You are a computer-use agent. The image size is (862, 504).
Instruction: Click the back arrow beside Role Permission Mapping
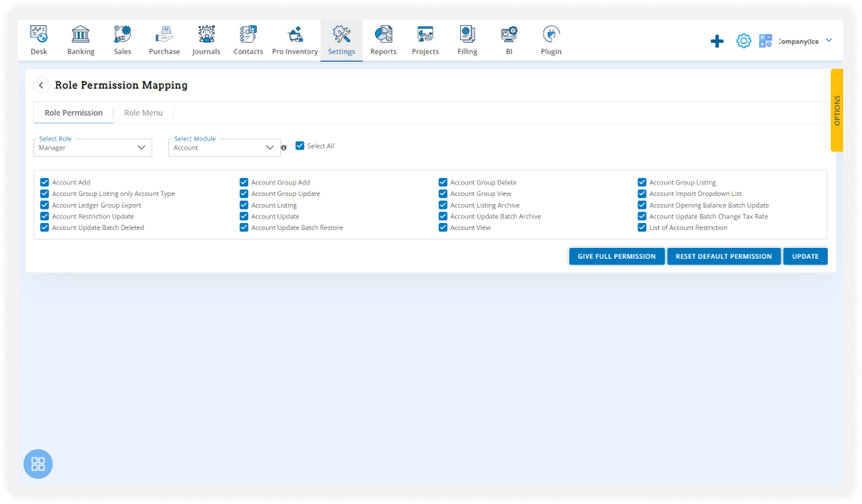[41, 85]
